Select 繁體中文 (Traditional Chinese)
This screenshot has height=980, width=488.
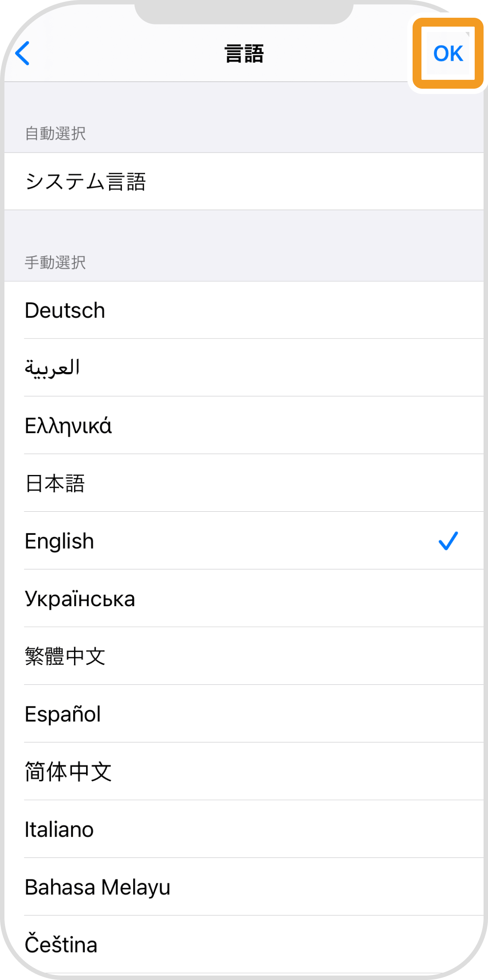click(x=65, y=656)
